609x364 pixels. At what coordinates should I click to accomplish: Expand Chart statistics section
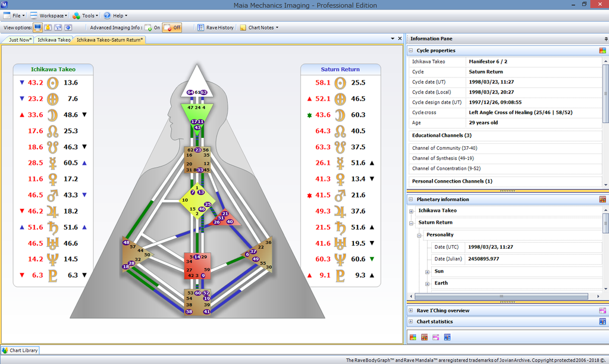[x=411, y=322]
